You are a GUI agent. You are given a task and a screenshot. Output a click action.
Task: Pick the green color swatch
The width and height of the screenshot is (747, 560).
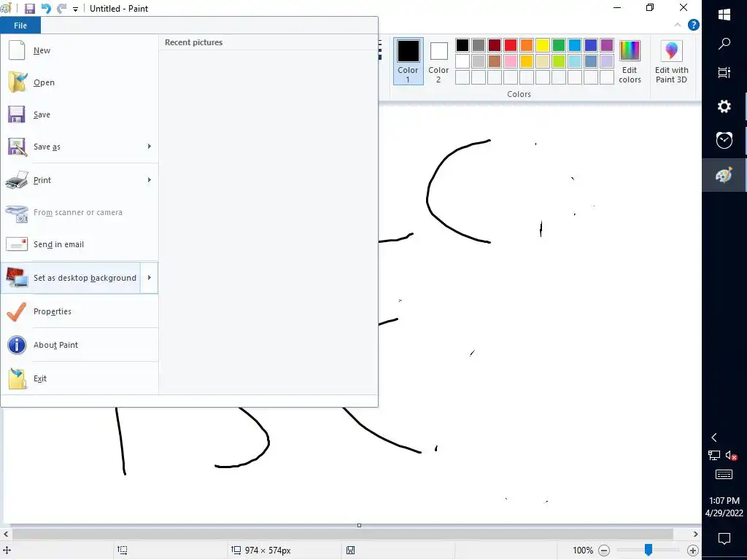(559, 45)
